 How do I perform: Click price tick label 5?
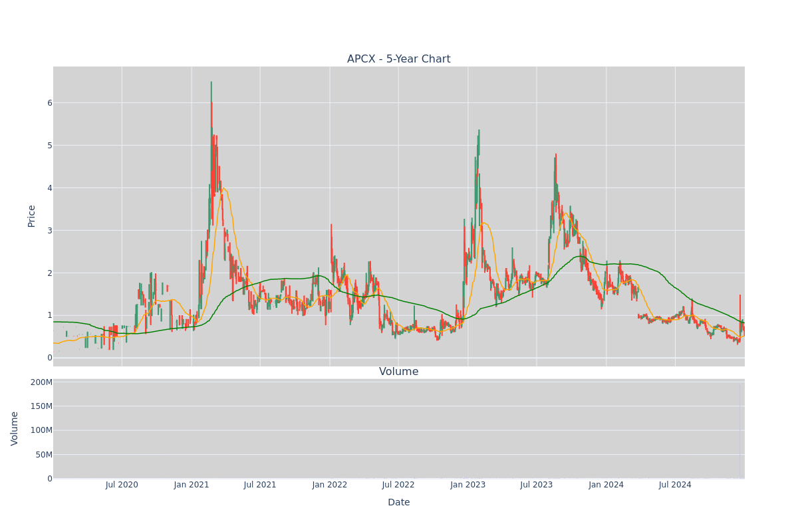pyautogui.click(x=49, y=146)
